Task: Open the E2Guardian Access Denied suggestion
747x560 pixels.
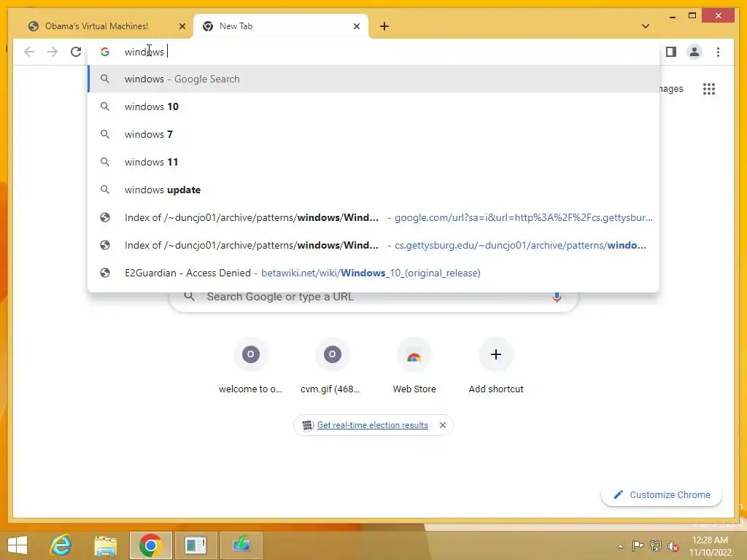Action: pyautogui.click(x=373, y=273)
